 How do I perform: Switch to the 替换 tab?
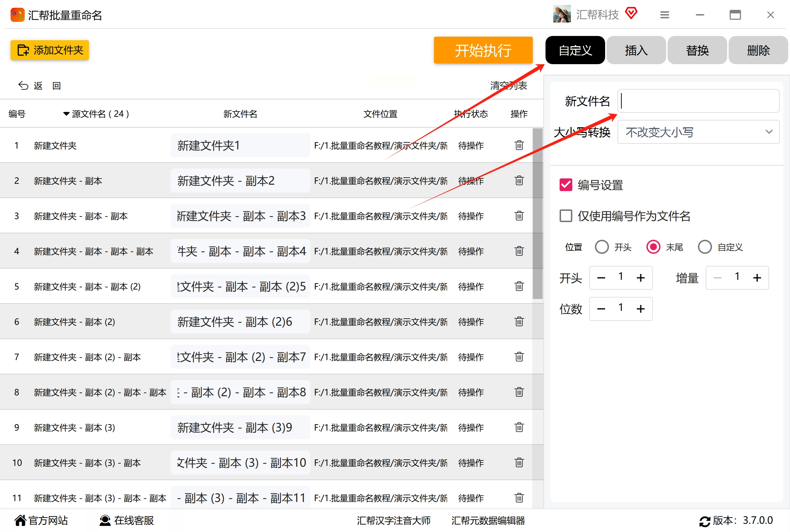pyautogui.click(x=697, y=50)
